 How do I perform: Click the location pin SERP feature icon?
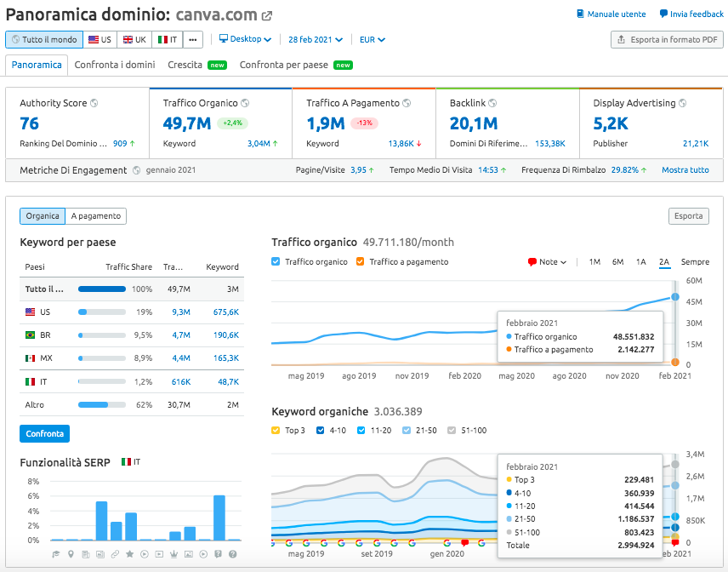[x=71, y=554]
